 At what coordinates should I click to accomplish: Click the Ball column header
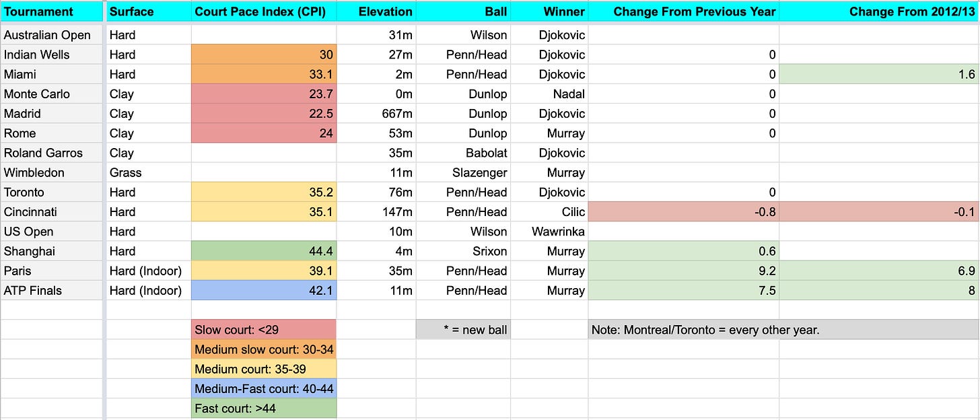tap(463, 11)
